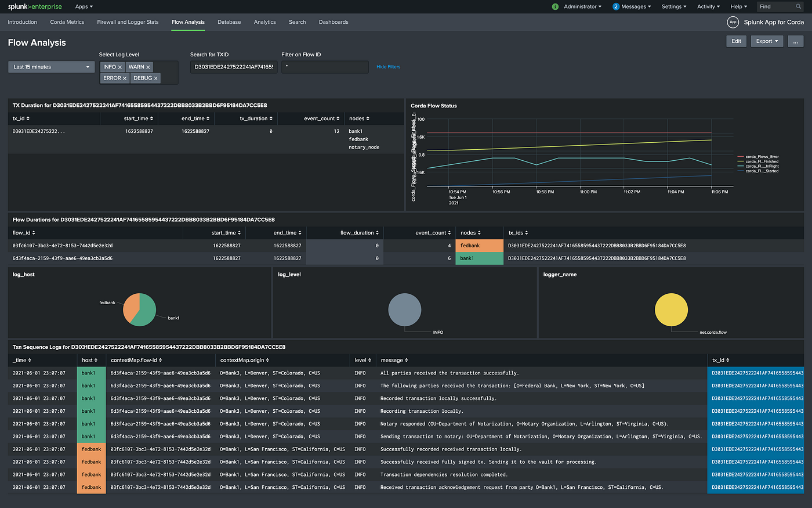Sort sequence logs by message column
Viewport: 812px width, 508px height.
coord(394,361)
